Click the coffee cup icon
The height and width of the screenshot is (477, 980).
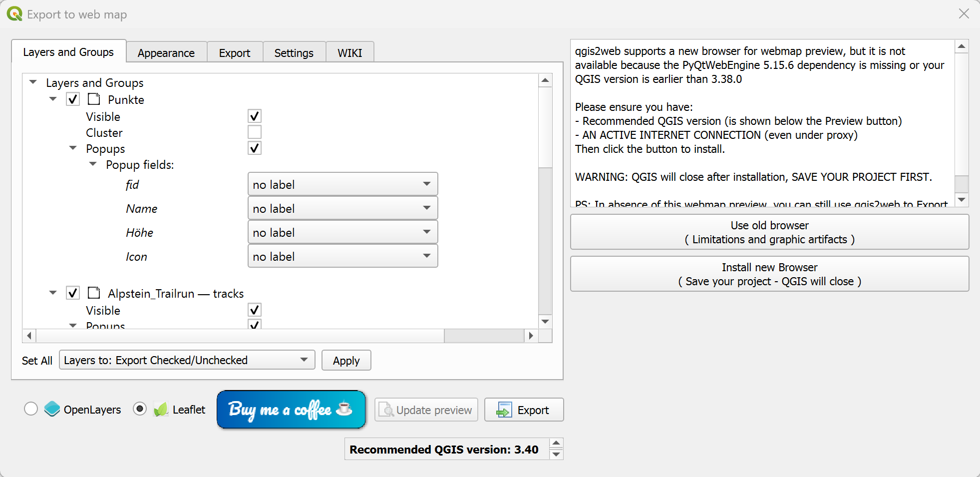click(343, 410)
